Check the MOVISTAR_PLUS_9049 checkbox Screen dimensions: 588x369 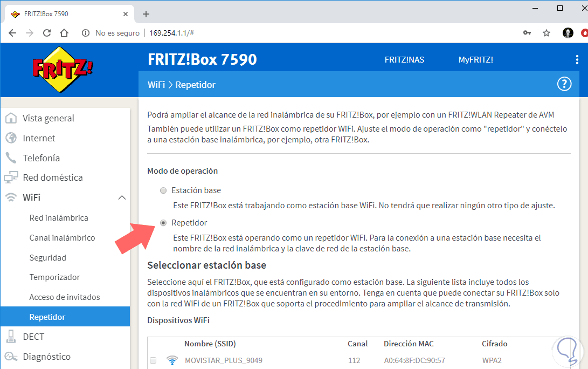(x=153, y=360)
